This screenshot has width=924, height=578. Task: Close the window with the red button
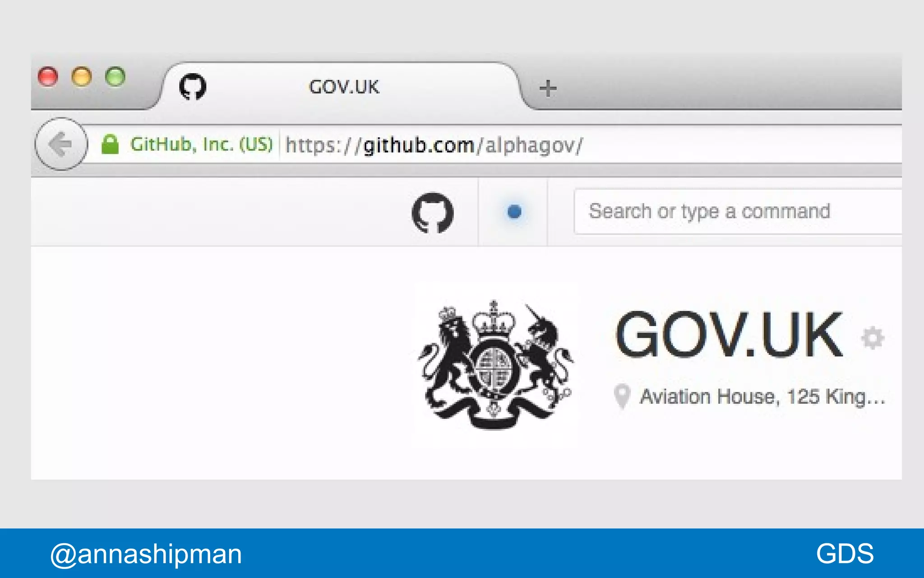coord(48,76)
